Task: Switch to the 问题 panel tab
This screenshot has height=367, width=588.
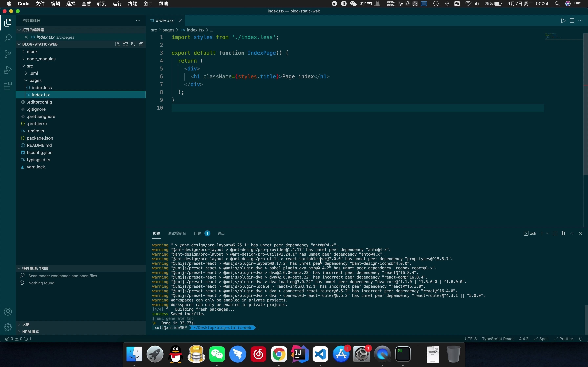Action: [197, 233]
